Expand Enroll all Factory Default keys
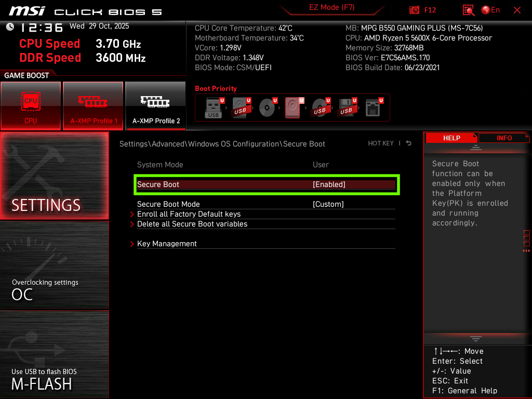 (x=189, y=214)
